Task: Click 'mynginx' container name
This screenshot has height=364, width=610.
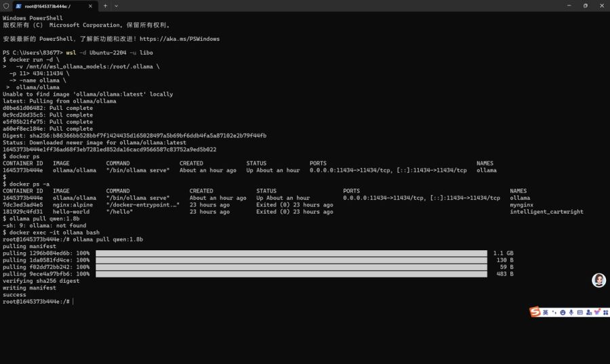Action: (522, 205)
